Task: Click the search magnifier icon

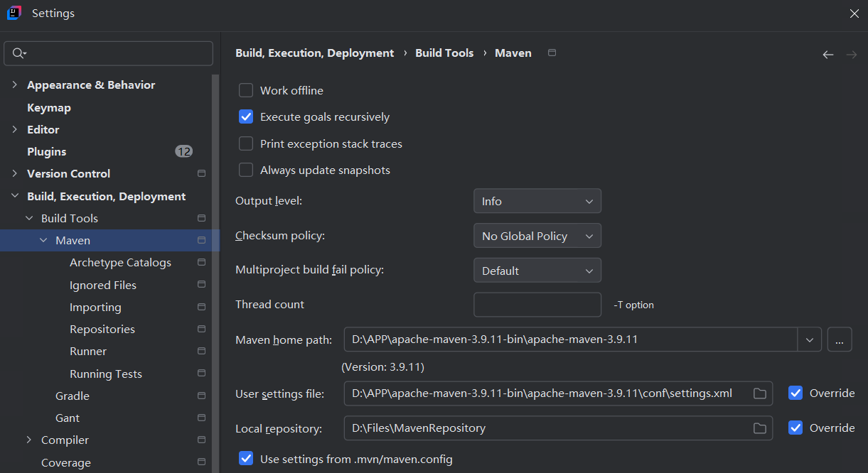Action: 18,53
